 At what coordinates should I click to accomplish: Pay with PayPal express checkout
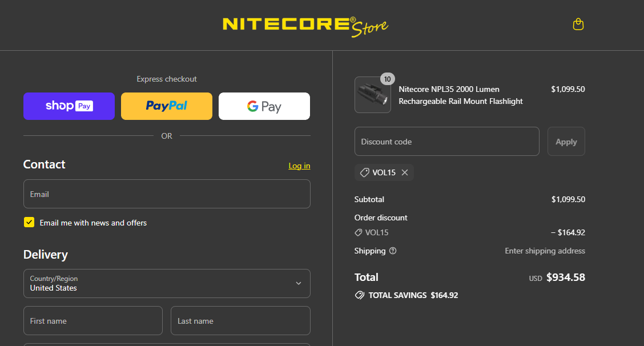click(166, 106)
